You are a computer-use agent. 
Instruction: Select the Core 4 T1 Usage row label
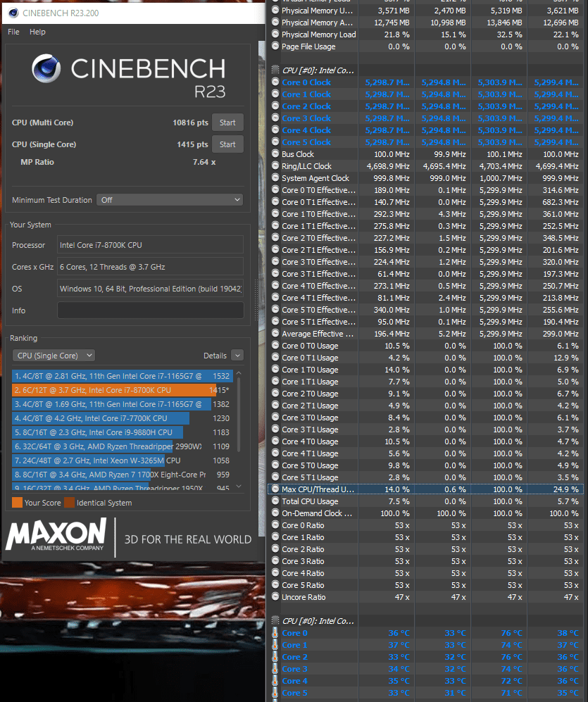[x=310, y=453]
